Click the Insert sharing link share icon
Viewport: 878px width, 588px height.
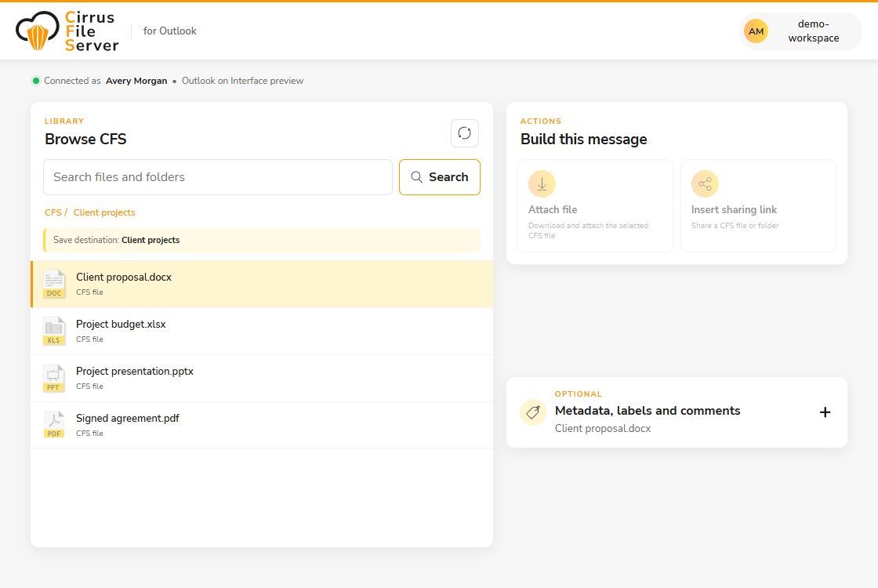click(x=705, y=183)
